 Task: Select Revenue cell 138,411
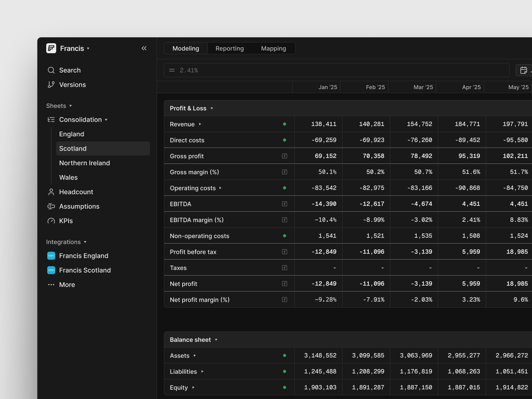coord(318,124)
